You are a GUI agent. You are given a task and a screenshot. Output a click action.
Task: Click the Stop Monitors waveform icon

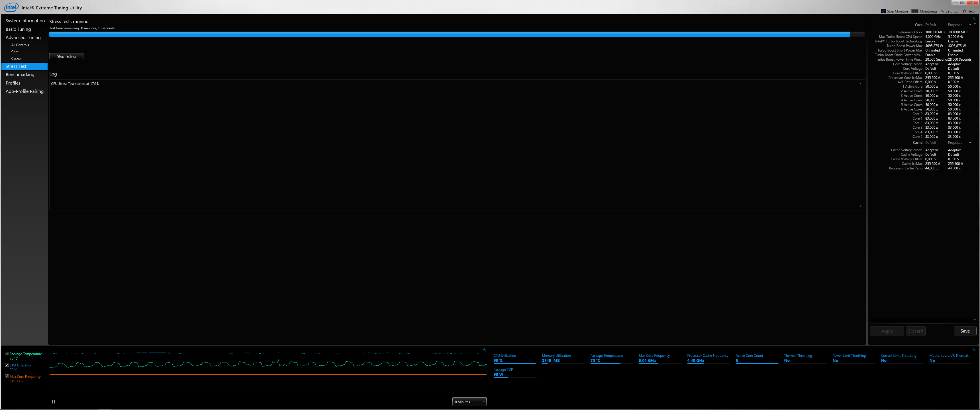coord(883,11)
